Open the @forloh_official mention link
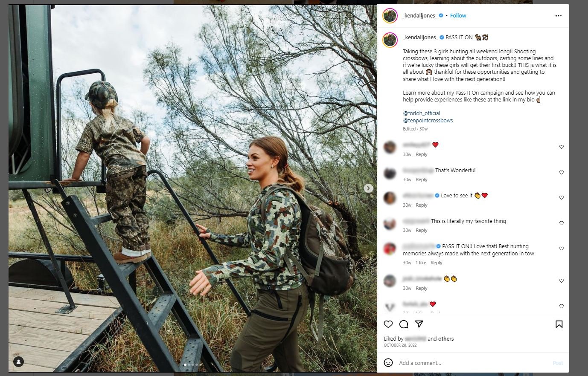The height and width of the screenshot is (376, 588). (421, 113)
